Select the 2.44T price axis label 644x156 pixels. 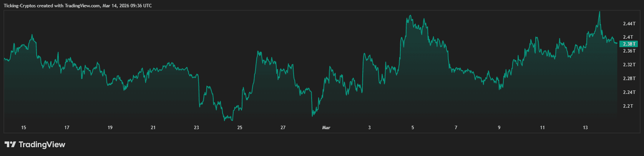click(629, 24)
